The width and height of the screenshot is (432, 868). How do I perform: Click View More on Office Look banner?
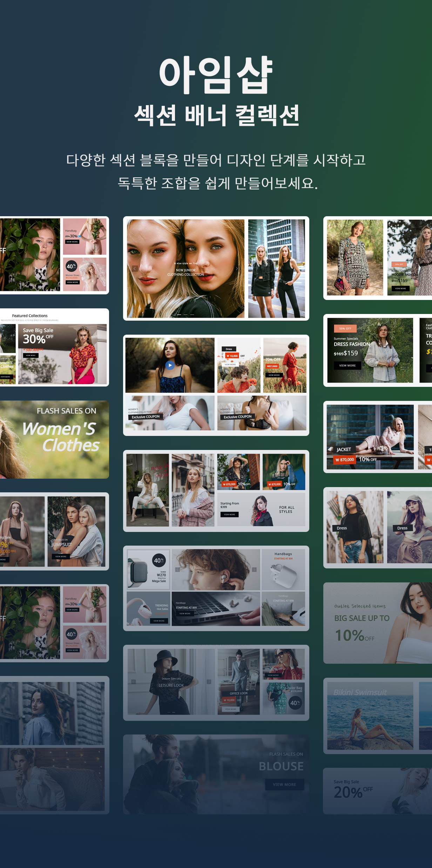(x=230, y=709)
